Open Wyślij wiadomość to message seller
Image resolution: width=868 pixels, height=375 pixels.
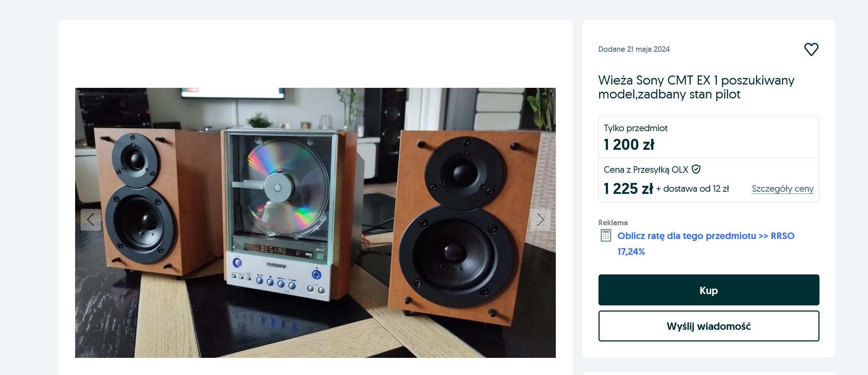(x=709, y=326)
